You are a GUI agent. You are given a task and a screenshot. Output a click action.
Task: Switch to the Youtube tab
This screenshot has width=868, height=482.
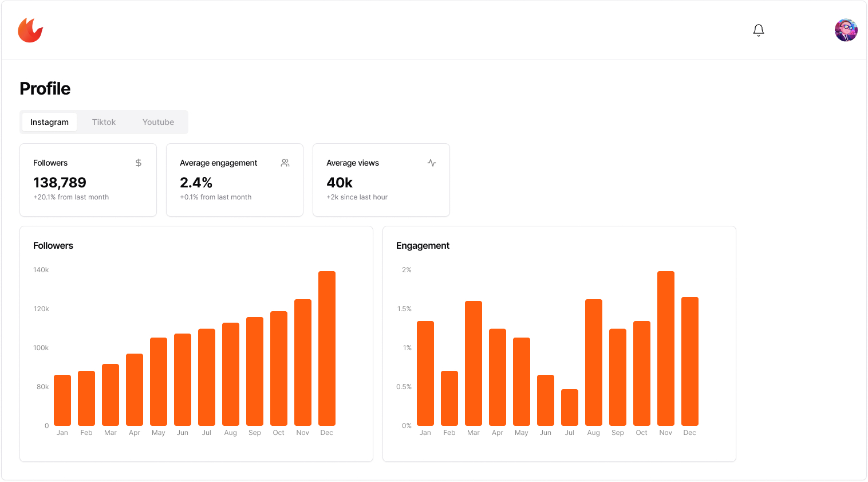point(158,122)
